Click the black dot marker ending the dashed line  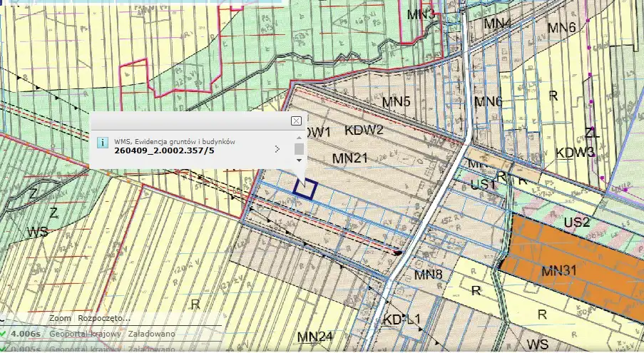(x=397, y=252)
